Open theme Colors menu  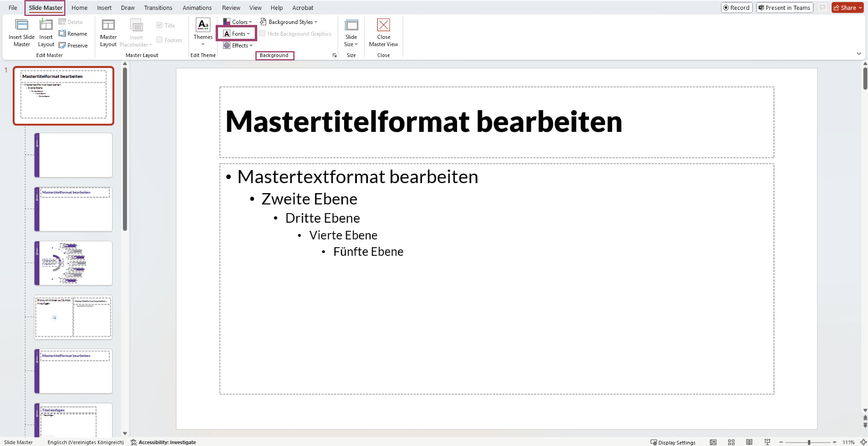point(238,22)
